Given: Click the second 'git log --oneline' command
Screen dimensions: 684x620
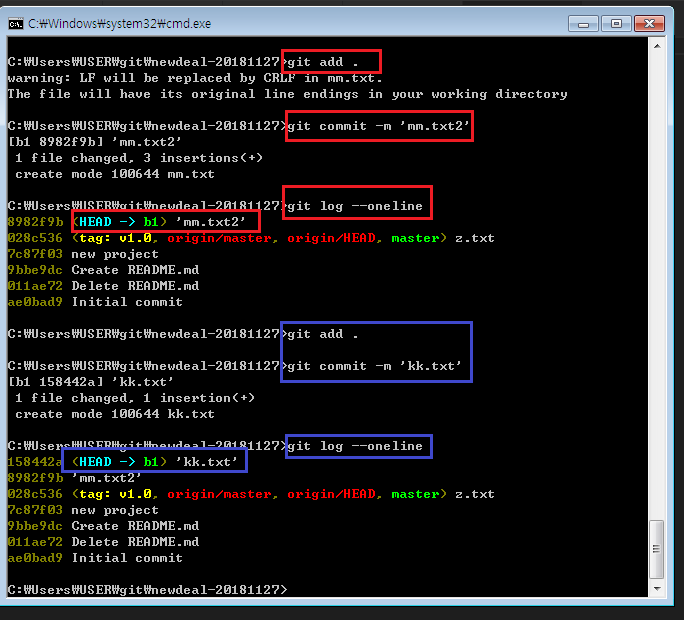Looking at the screenshot, I should pyautogui.click(x=355, y=446).
